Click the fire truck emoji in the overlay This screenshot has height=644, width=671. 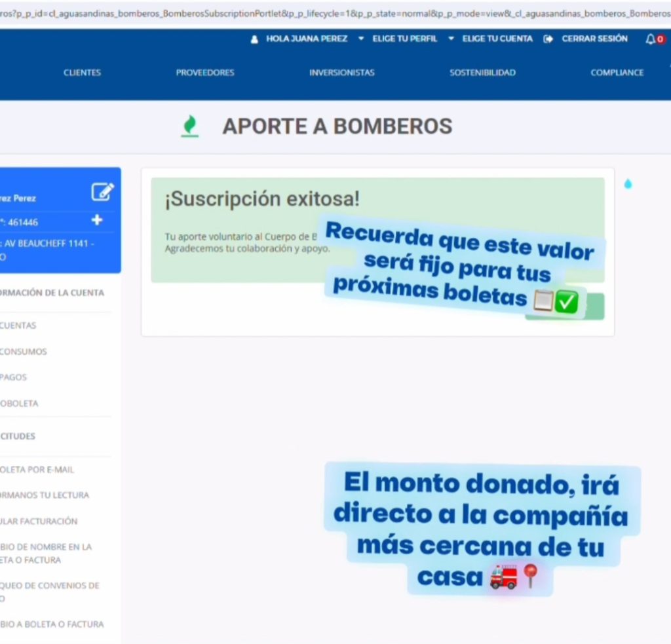503,577
